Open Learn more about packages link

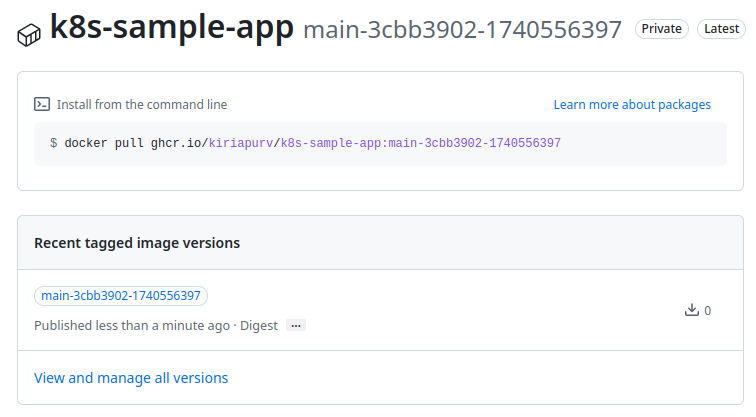[x=632, y=104]
